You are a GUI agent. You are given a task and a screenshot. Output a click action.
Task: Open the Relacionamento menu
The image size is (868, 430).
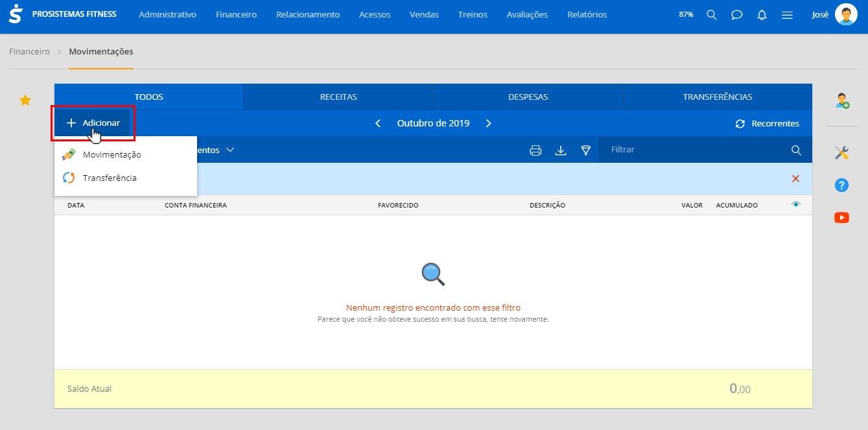pyautogui.click(x=307, y=14)
